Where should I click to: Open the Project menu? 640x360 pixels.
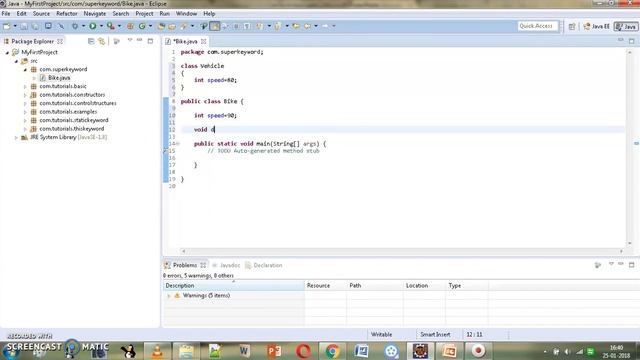[x=144, y=13]
